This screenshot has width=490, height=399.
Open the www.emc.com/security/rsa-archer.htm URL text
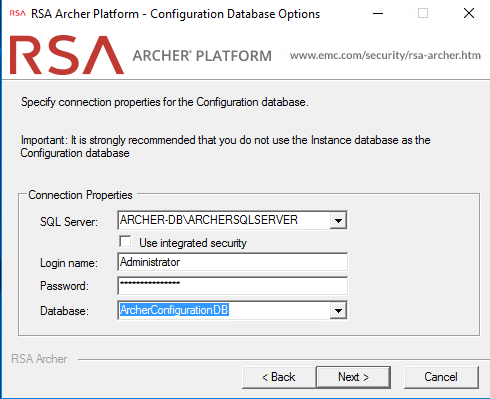pyautogui.click(x=385, y=55)
